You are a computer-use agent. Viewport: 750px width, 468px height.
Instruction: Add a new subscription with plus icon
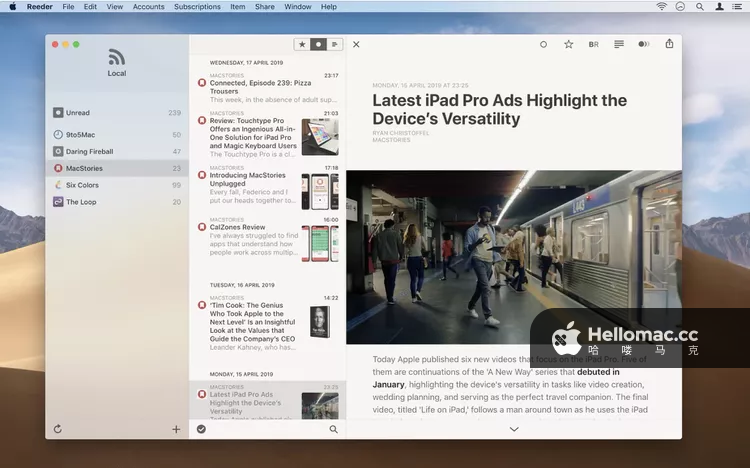176,429
